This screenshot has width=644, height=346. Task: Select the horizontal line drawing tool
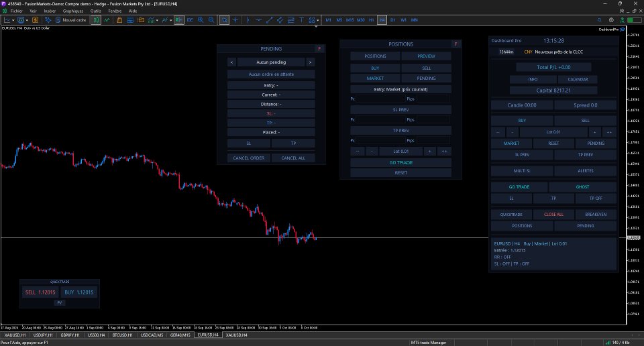[x=259, y=19]
